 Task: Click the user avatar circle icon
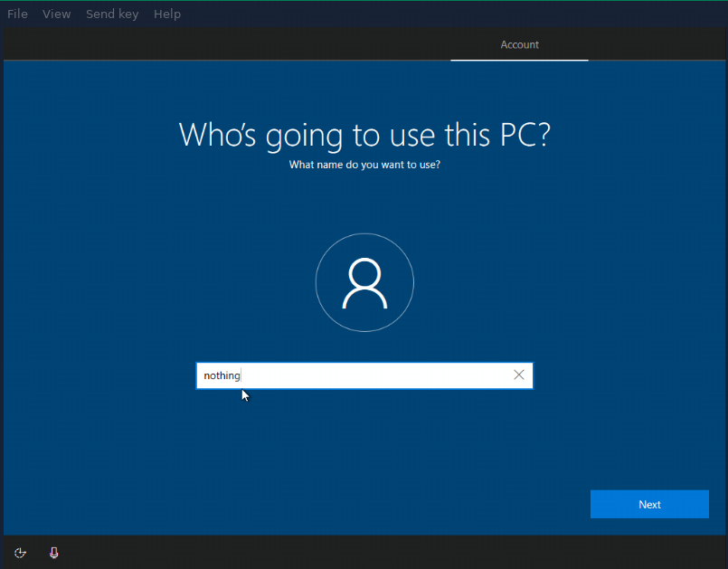[x=364, y=282]
